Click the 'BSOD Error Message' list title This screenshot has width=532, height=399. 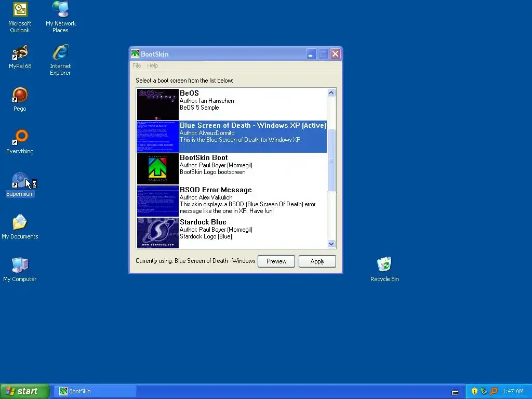click(x=216, y=190)
